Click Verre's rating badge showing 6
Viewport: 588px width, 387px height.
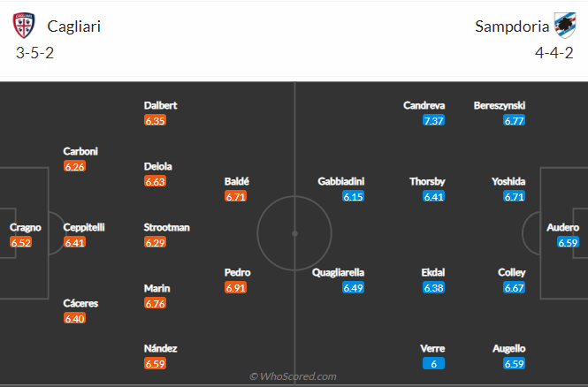[x=433, y=364]
